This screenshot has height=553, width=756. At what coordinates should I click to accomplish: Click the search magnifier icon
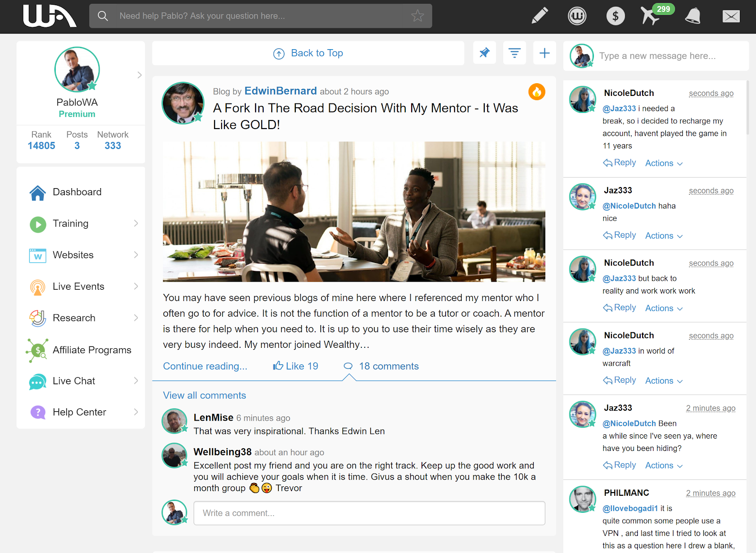[x=103, y=16]
